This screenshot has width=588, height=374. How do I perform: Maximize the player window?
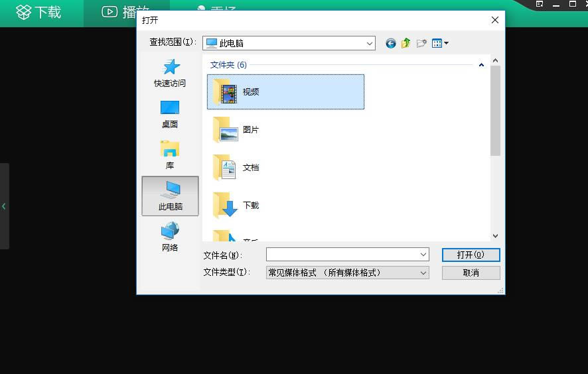pos(573,4)
